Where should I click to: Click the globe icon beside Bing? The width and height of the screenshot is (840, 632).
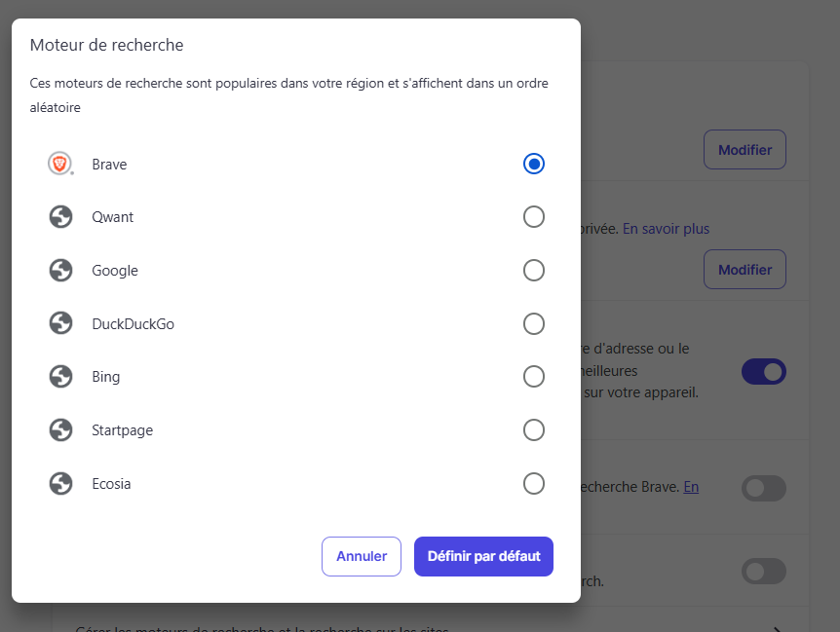[x=61, y=377]
